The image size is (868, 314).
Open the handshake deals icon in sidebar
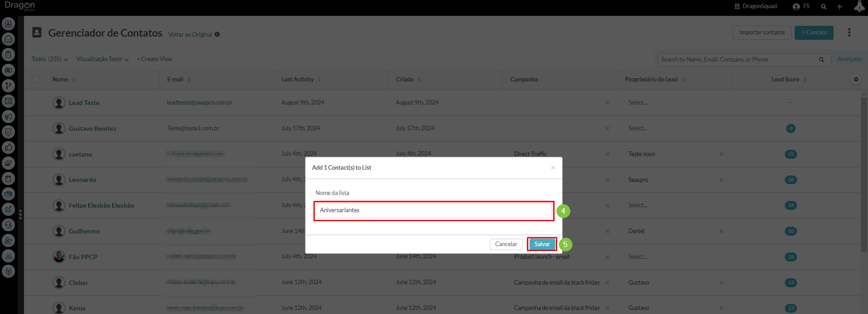8,194
